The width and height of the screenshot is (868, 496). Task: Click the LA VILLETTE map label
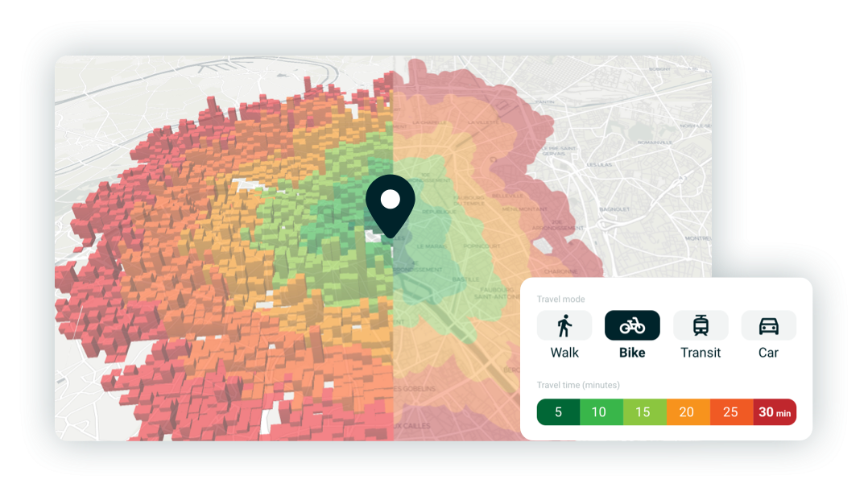[x=483, y=122]
